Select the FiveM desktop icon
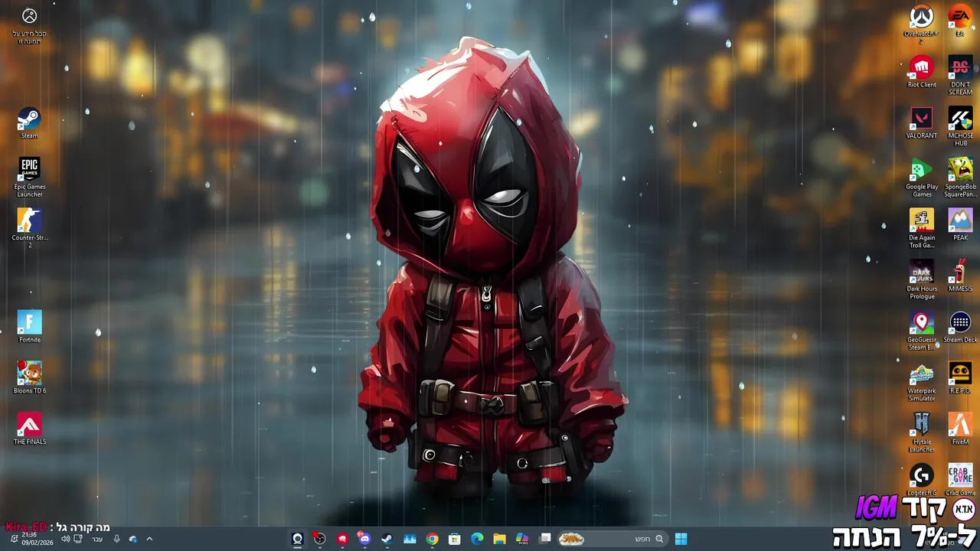This screenshot has height=551, width=980. tap(960, 429)
